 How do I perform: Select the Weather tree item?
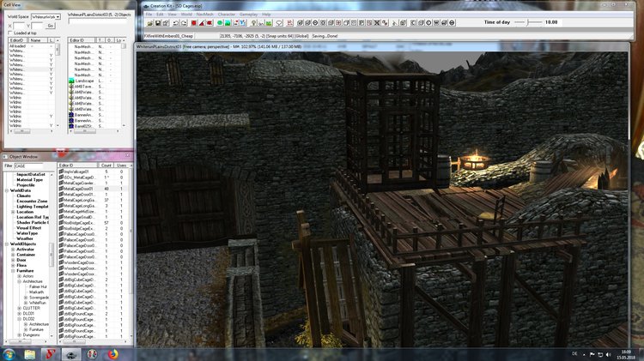25,238
